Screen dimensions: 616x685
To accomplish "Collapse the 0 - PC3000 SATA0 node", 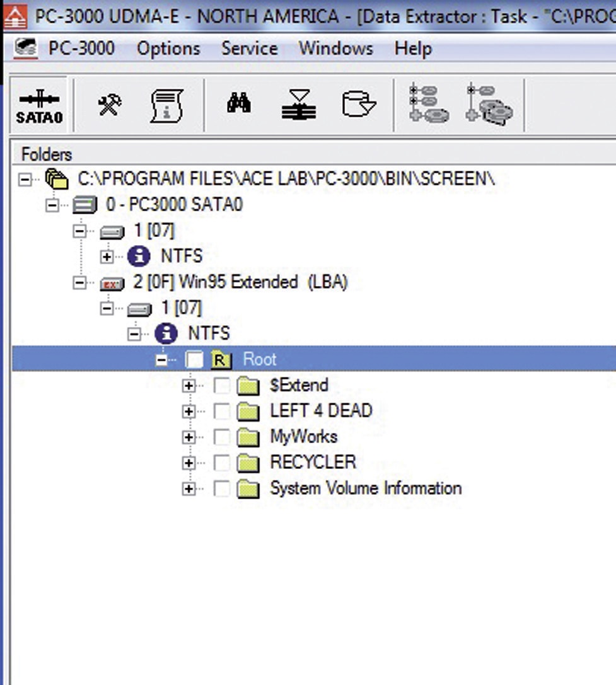I will 52,205.
